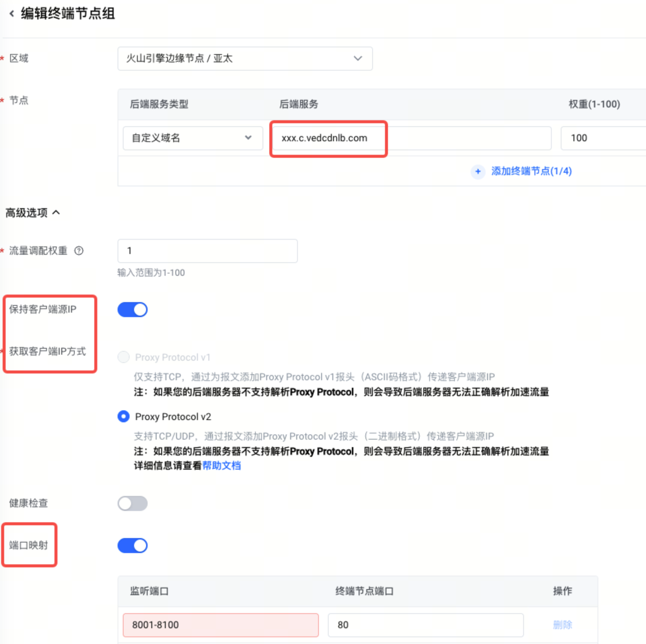The height and width of the screenshot is (644, 646).
Task: Open the 帮助文档 link
Action: coord(222,466)
